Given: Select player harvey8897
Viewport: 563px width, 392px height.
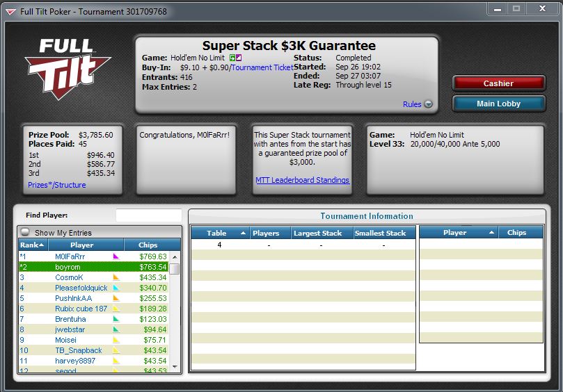Looking at the screenshot, I should 93,361.
